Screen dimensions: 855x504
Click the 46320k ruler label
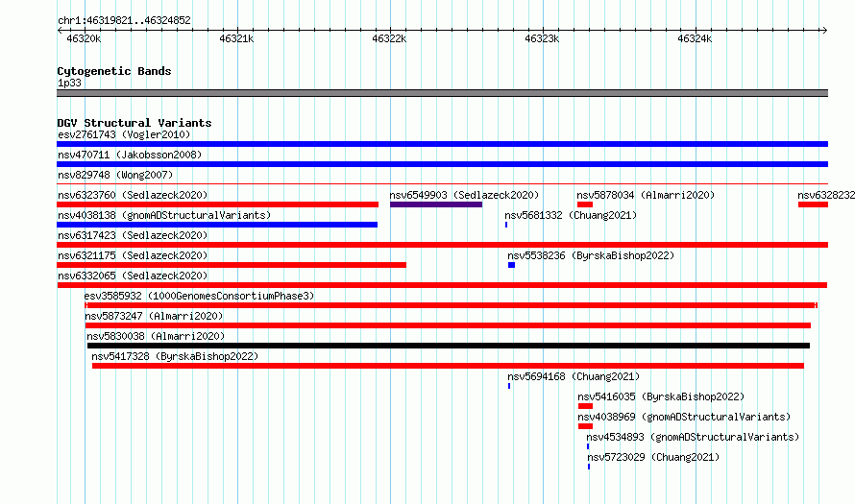coord(84,38)
